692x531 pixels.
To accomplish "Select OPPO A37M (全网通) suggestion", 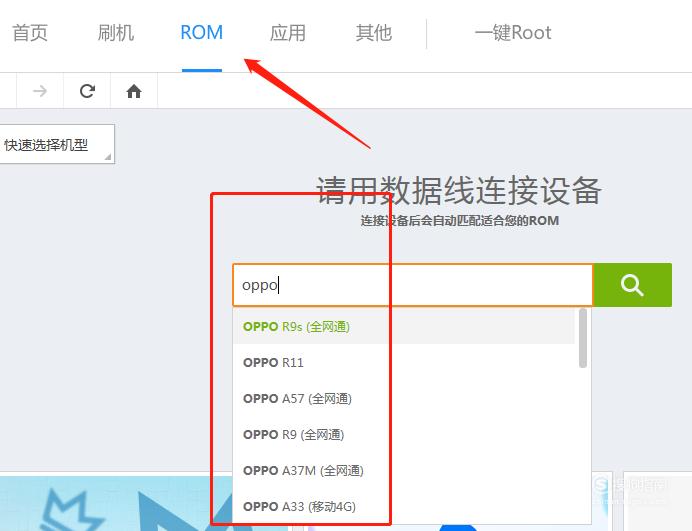I will 404,471.
